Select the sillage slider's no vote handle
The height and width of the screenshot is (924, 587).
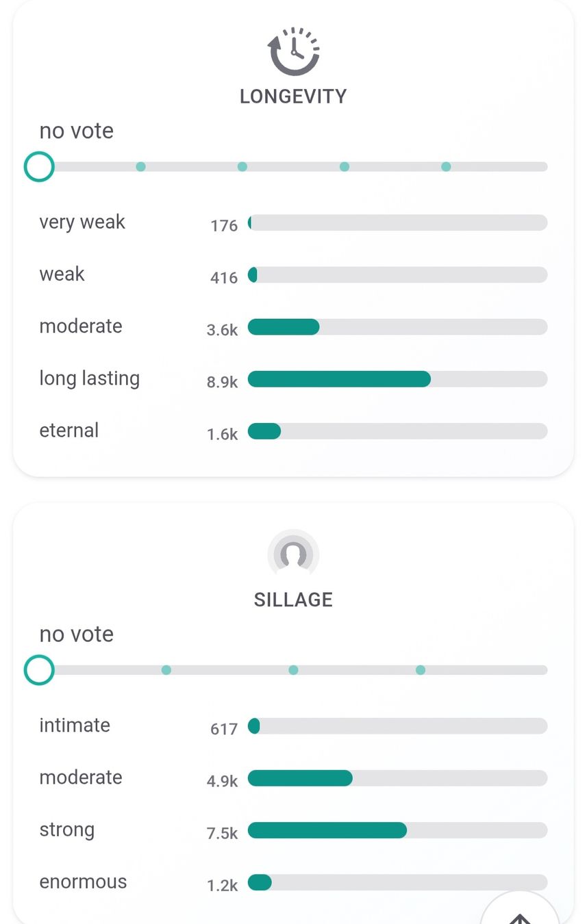[x=39, y=670]
